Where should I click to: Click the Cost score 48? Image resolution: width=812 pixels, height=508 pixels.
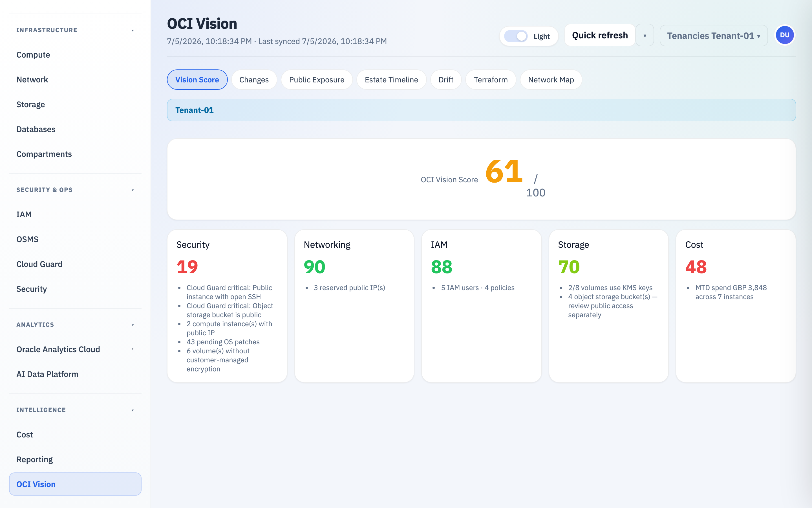(x=696, y=267)
